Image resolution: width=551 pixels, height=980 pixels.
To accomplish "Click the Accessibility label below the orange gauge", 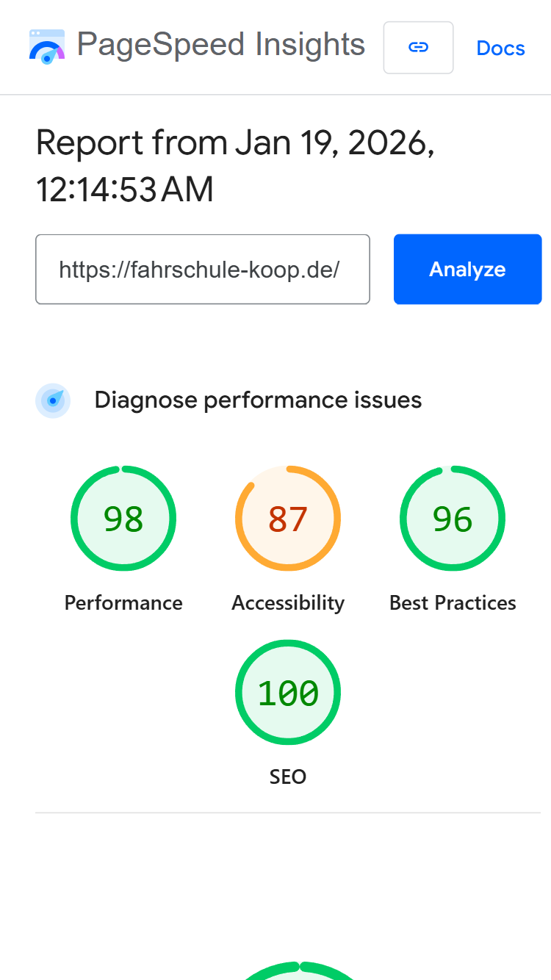I will coord(287,602).
